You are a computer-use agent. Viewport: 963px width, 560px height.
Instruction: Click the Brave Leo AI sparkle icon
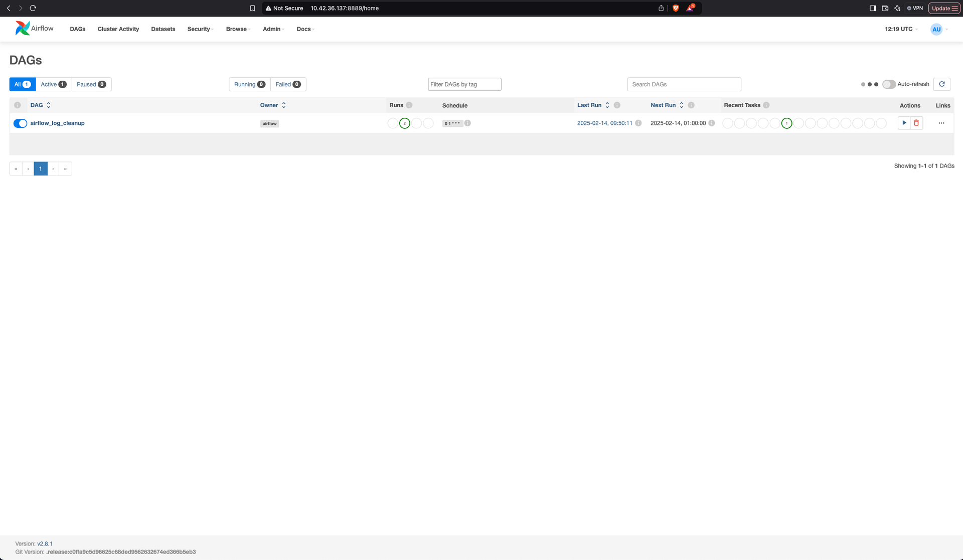coord(897,8)
